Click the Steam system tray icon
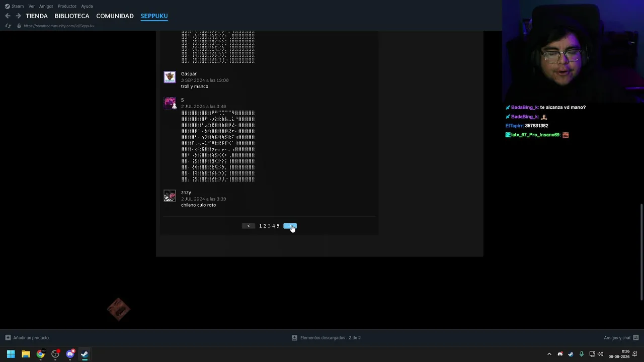The height and width of the screenshot is (362, 644). tap(571, 354)
